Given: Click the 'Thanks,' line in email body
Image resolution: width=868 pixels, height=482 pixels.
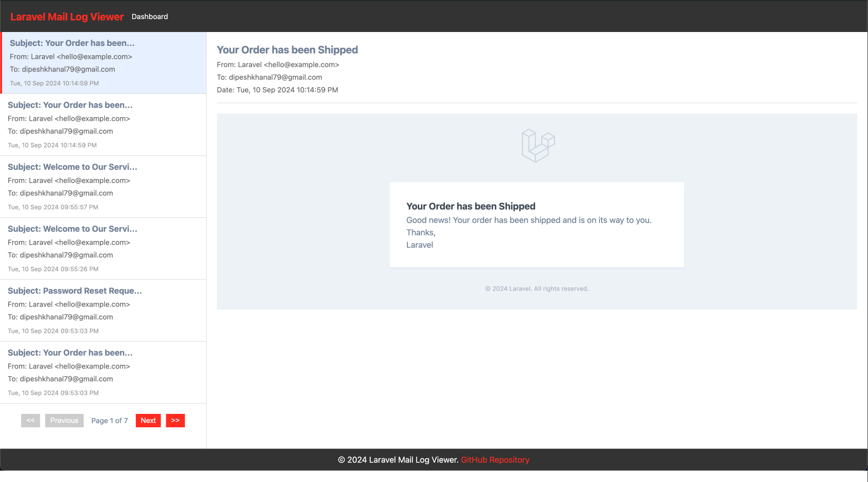Looking at the screenshot, I should click(x=421, y=233).
